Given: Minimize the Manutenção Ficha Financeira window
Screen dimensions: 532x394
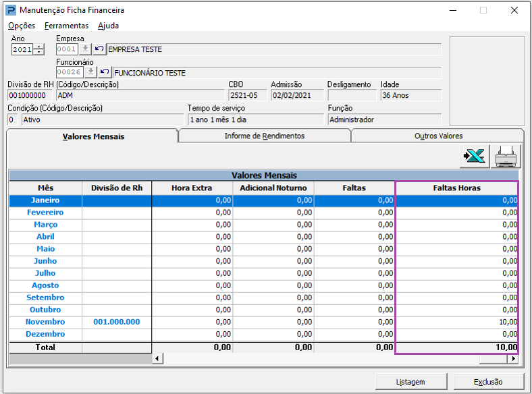Looking at the screenshot, I should (452, 10).
